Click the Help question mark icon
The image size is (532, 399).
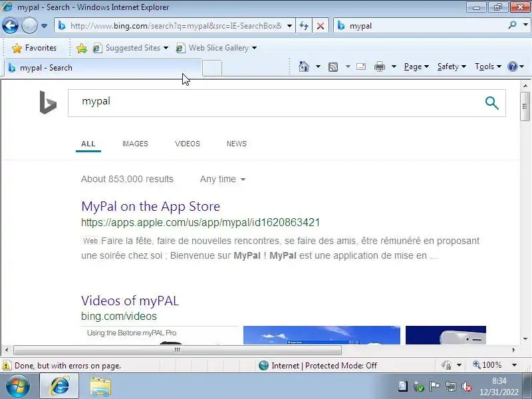(512, 66)
